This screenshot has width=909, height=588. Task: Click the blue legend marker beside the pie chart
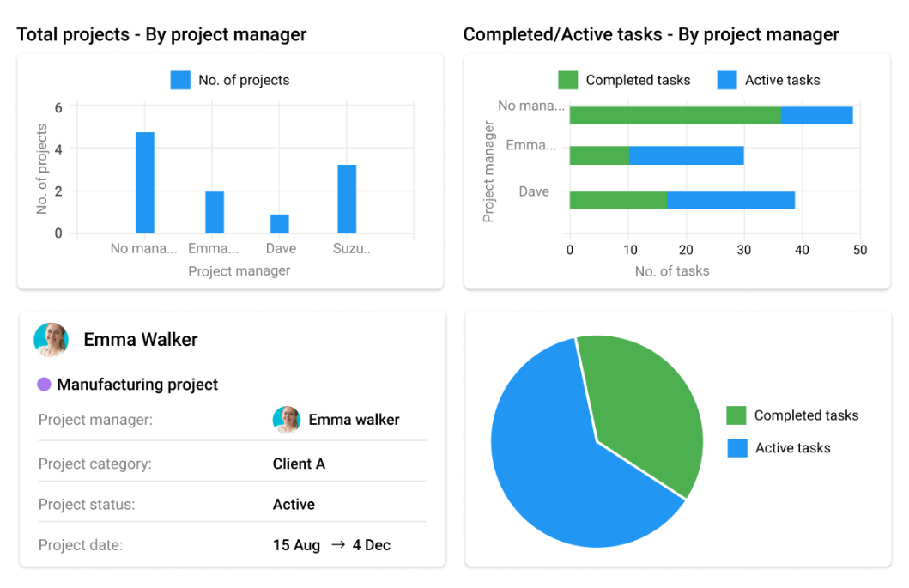click(738, 448)
